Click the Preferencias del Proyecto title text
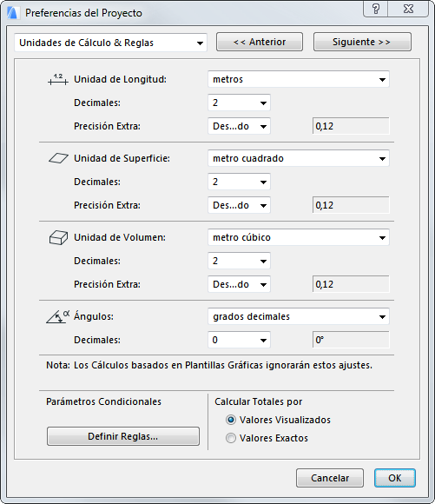Screen dimensions: 435x504 click(83, 13)
